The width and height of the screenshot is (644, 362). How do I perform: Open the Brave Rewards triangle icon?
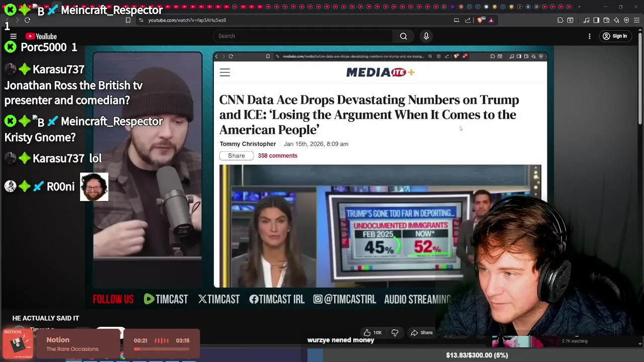(491, 20)
